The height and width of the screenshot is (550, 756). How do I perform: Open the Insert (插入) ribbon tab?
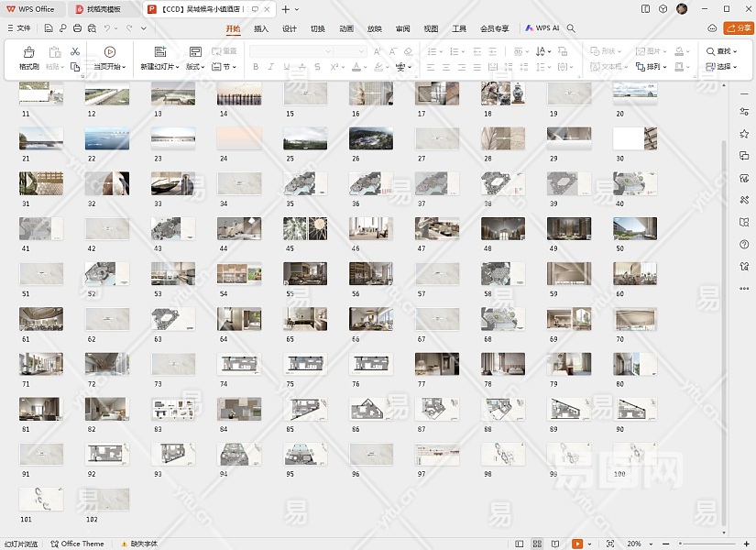click(x=261, y=28)
